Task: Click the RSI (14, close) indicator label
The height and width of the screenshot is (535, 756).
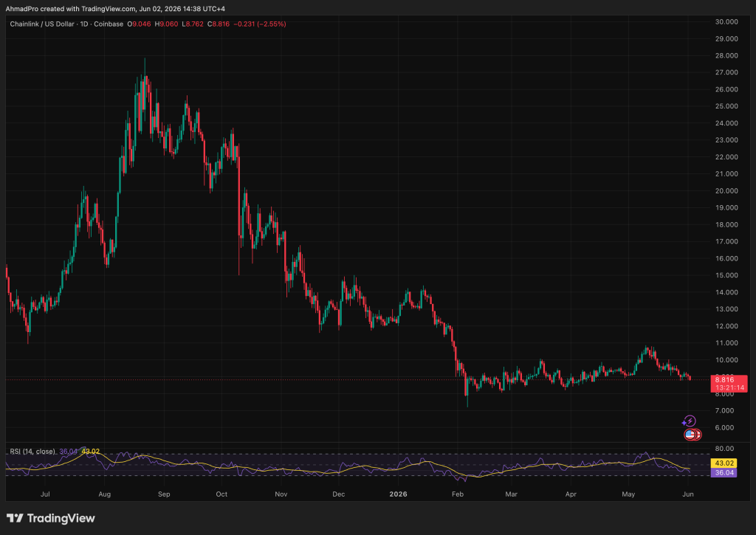Action: 32,451
